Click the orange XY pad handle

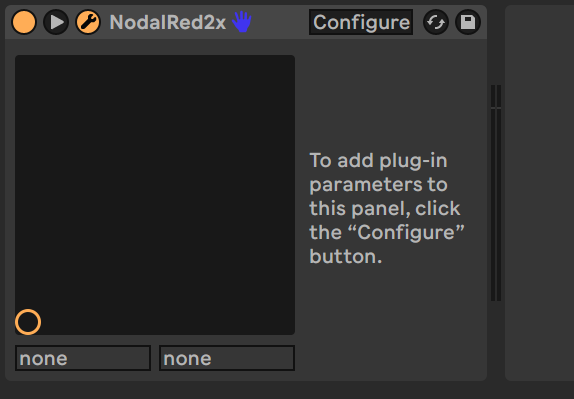point(28,322)
